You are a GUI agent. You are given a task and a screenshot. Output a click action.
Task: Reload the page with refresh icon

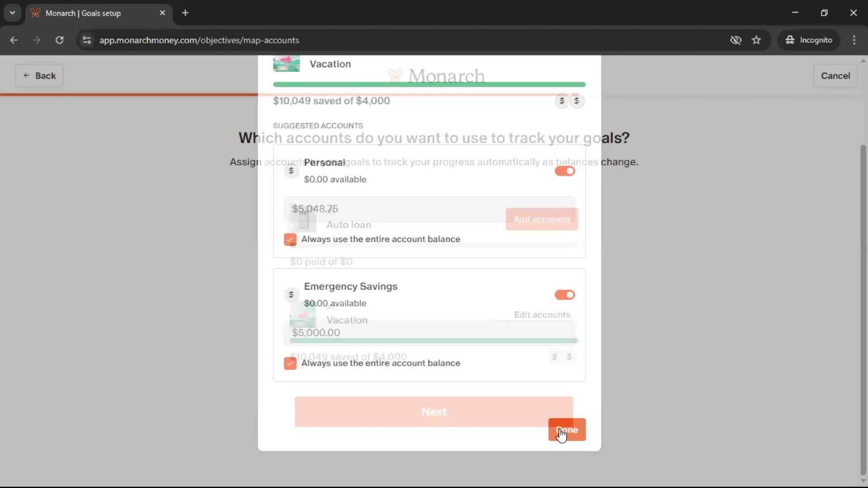click(x=59, y=40)
